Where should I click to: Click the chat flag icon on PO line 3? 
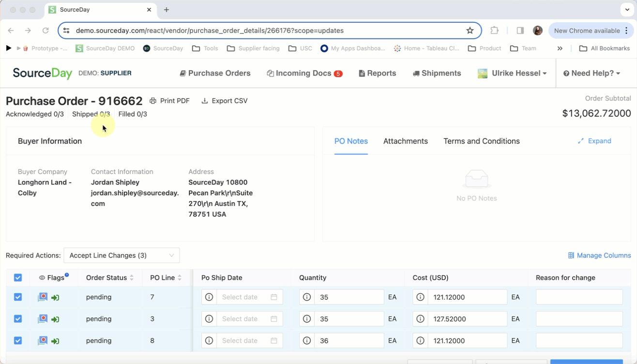pos(43,319)
